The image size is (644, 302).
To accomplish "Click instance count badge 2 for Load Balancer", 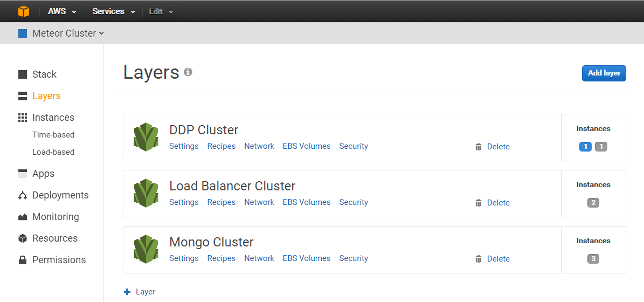I will coord(593,203).
